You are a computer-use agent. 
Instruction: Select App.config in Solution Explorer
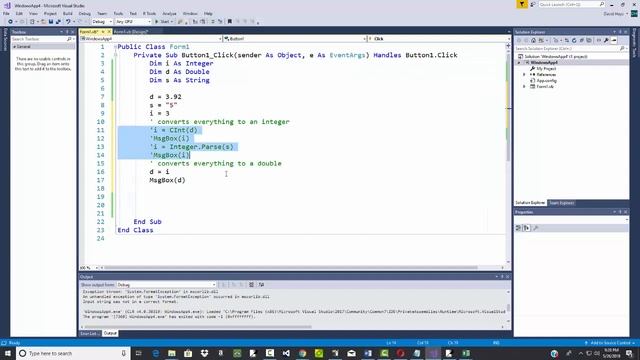[x=546, y=81]
